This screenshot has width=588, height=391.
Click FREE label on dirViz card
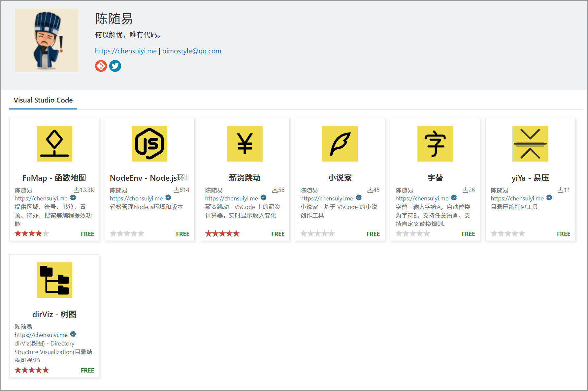coord(87,371)
